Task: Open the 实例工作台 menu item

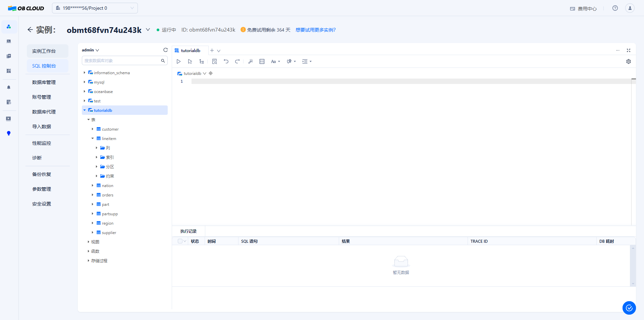Action: coord(48,51)
